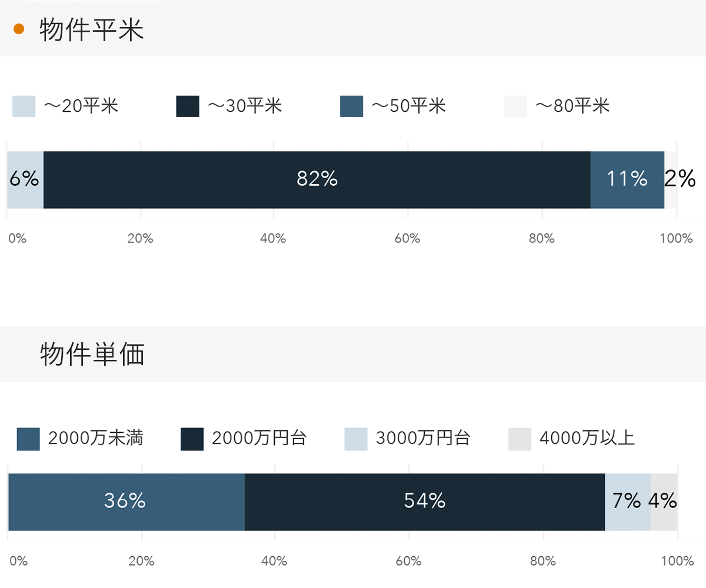Screen dimensions: 706x588
Task: Click the 物件単価 section heading
Action: click(92, 355)
